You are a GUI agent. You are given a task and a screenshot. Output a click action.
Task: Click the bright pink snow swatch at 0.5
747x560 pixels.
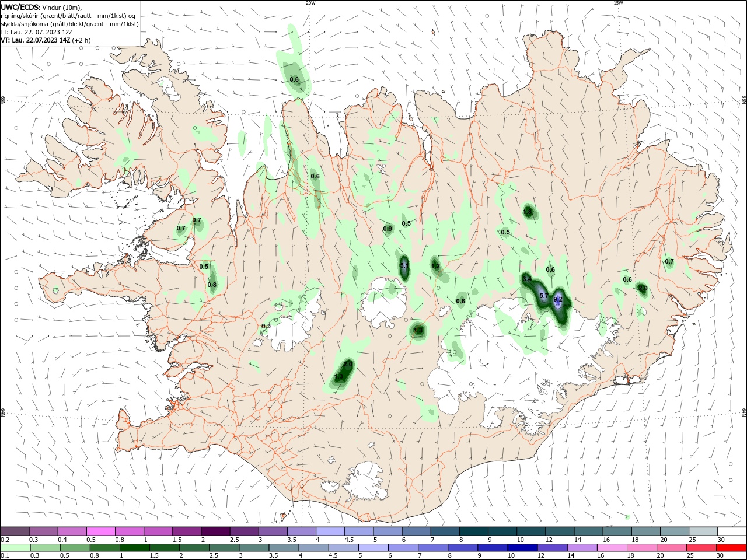click(x=102, y=531)
